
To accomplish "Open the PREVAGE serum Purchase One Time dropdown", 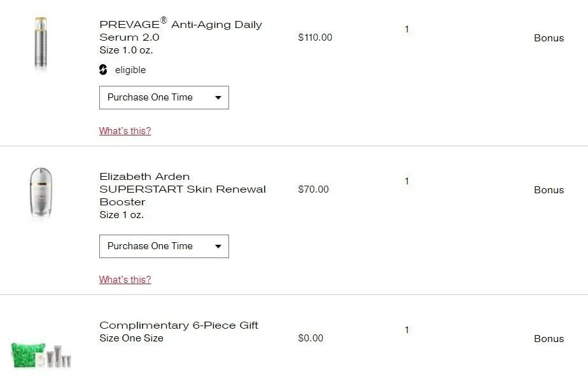I will point(164,98).
